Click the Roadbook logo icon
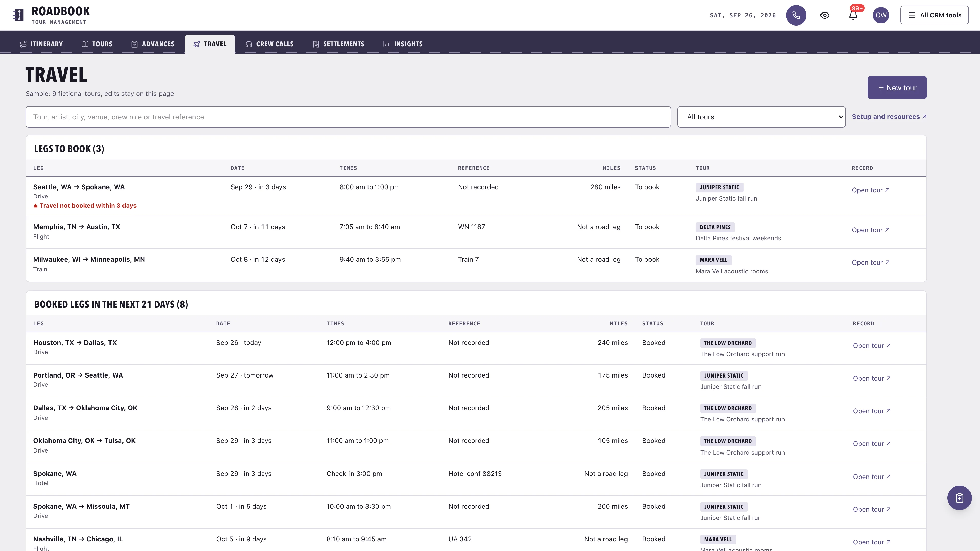 (18, 15)
